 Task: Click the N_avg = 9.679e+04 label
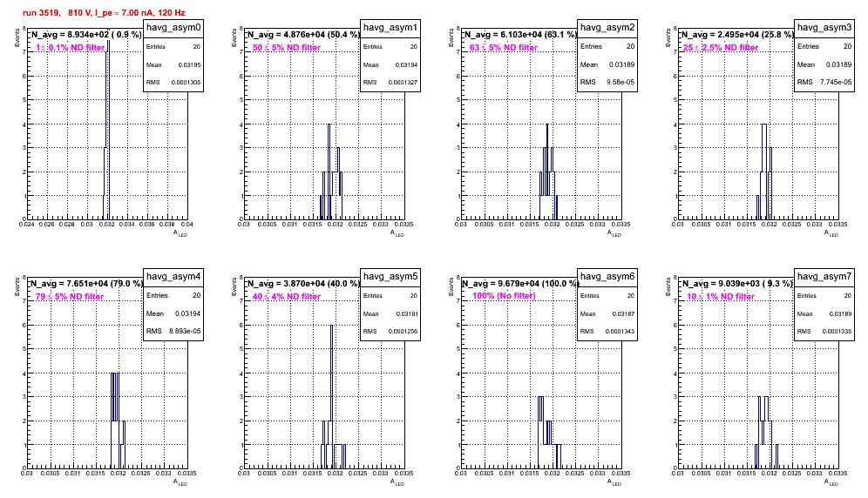pyautogui.click(x=520, y=284)
